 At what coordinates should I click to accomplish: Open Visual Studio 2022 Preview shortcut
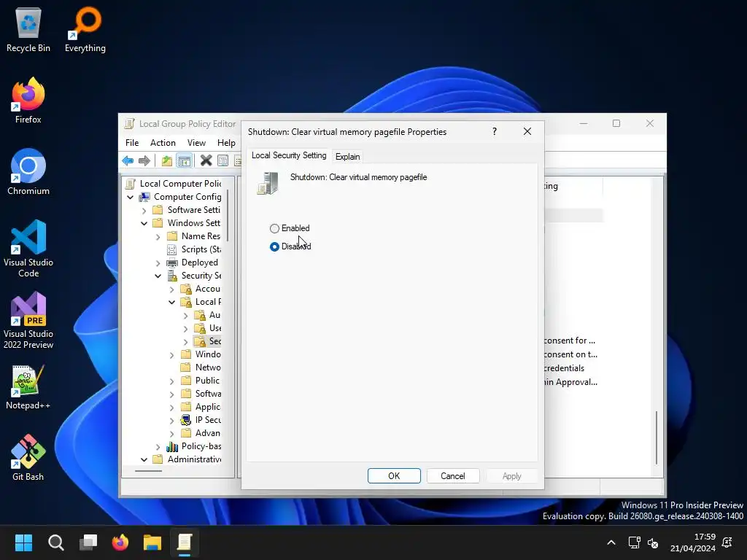click(x=28, y=320)
